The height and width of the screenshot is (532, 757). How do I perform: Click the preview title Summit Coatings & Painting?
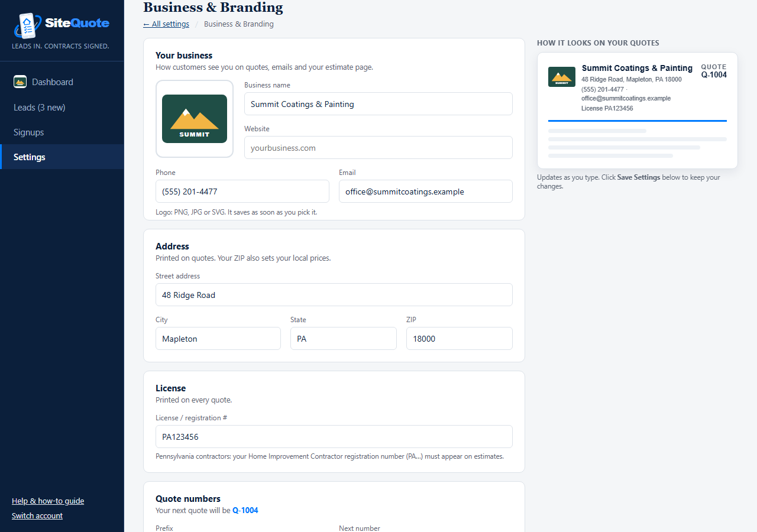[x=637, y=68]
